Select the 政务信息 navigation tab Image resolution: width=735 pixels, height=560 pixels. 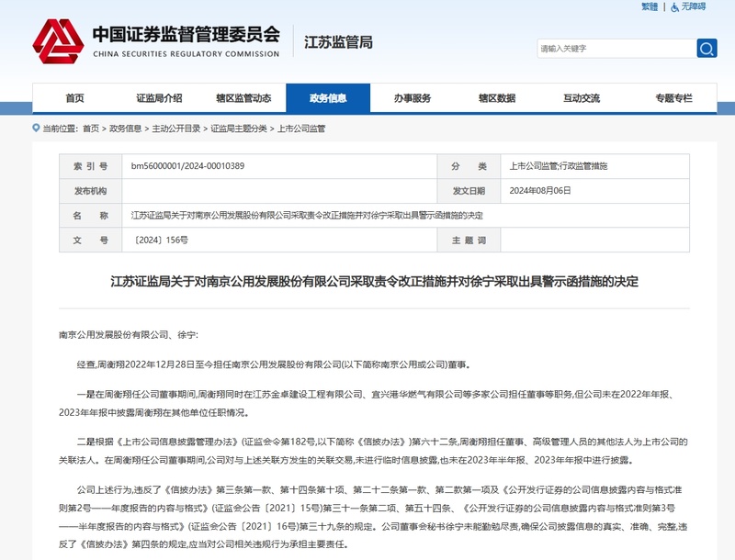[328, 98]
